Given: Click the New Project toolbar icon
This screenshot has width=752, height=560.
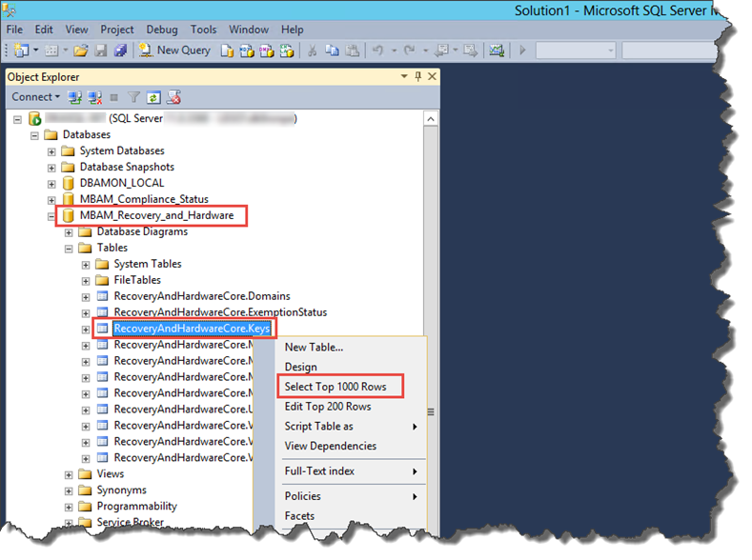Looking at the screenshot, I should pos(21,50).
